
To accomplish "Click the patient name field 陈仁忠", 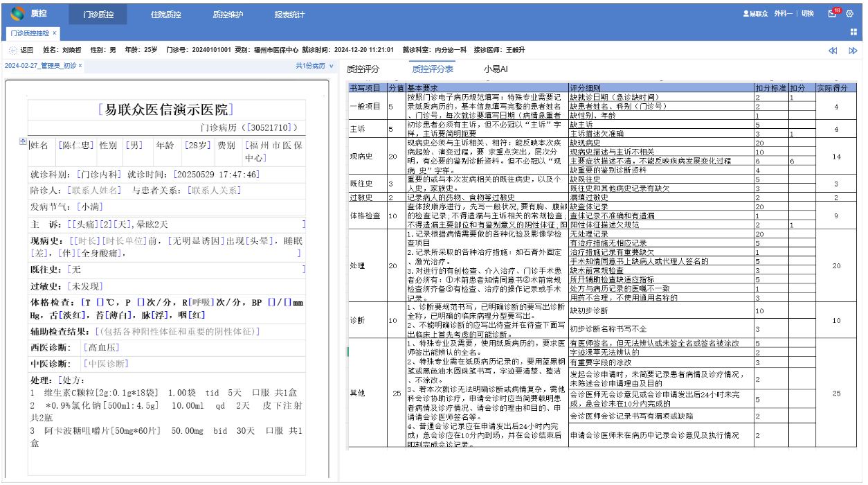I will pos(75,145).
